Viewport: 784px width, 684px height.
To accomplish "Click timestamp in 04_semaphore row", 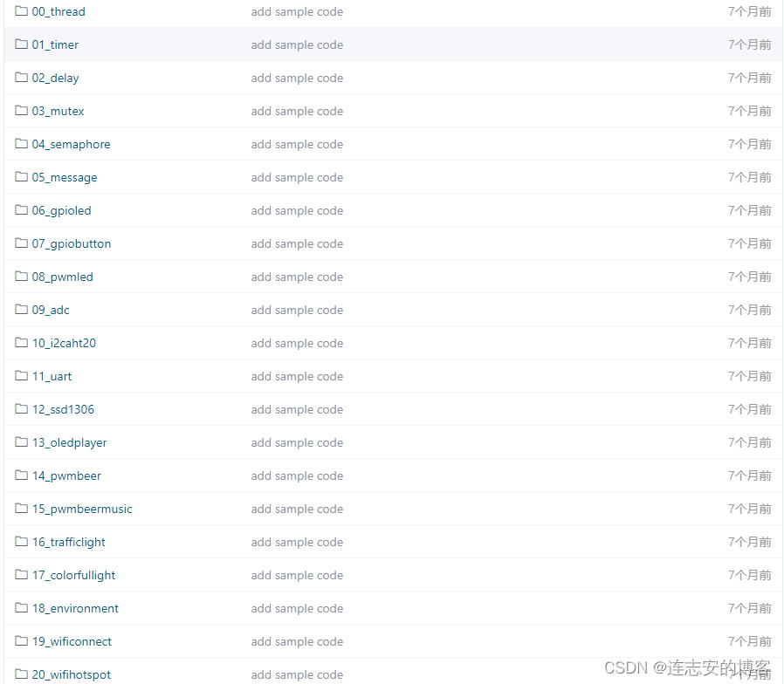I will (749, 144).
